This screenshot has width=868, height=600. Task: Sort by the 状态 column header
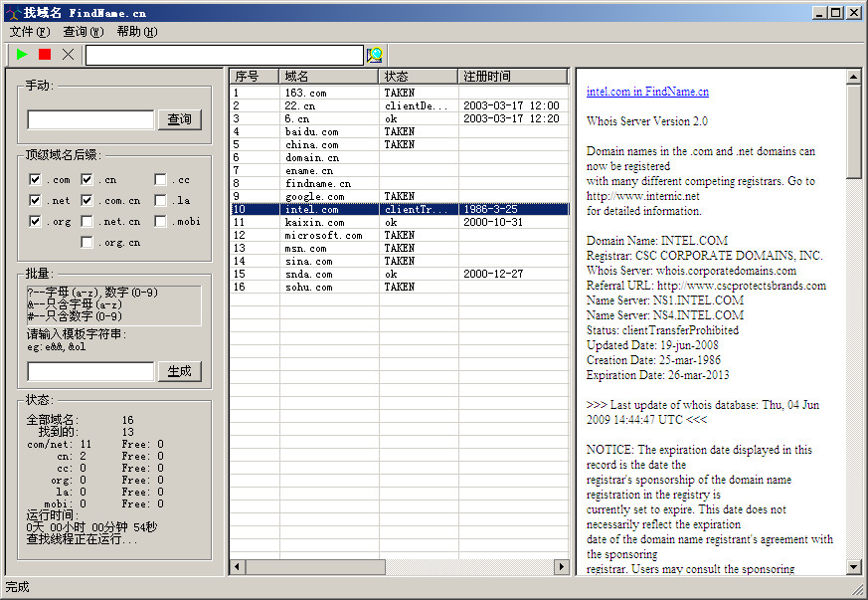[x=419, y=77]
